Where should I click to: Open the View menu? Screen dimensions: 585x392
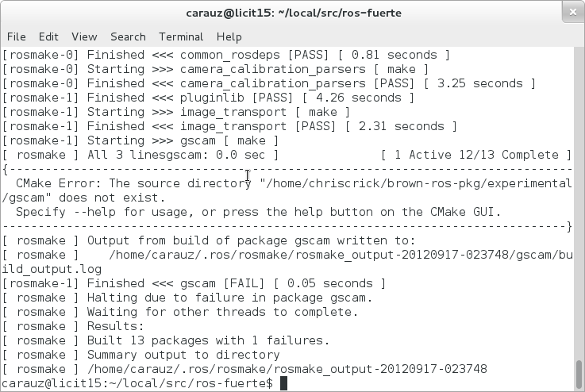click(84, 37)
